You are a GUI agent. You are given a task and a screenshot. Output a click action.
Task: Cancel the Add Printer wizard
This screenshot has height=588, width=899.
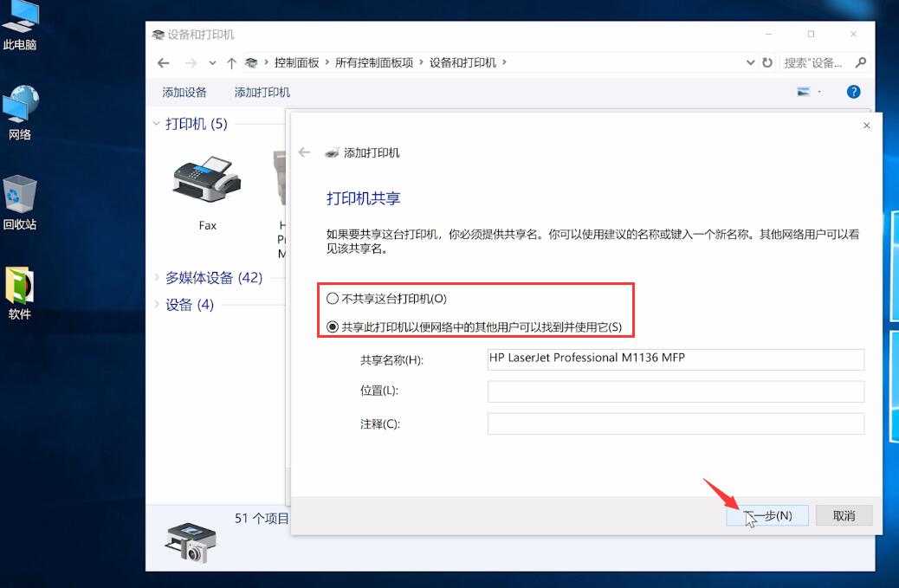[843, 514]
